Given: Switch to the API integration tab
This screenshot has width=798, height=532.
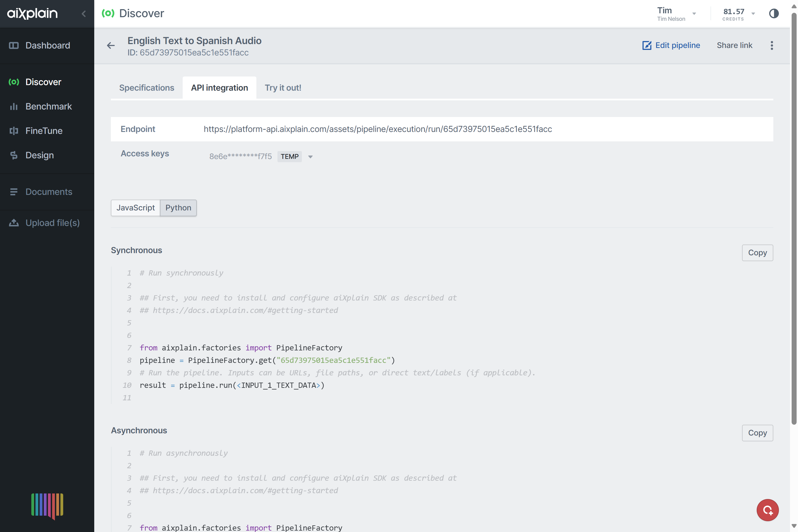Looking at the screenshot, I should point(220,88).
